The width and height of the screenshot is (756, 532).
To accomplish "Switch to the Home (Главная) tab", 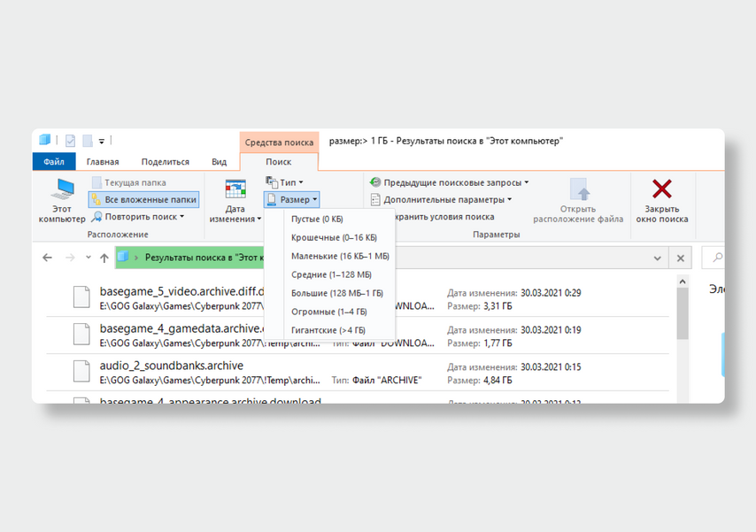I will click(103, 162).
